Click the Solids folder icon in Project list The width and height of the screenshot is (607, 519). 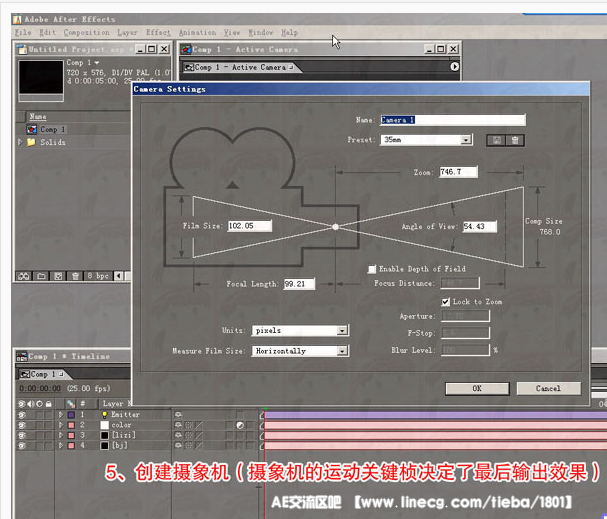point(31,142)
